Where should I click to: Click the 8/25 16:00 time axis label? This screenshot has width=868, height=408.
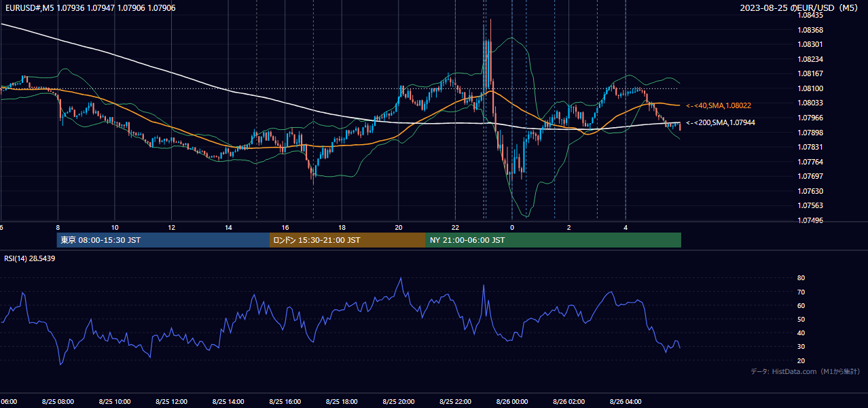[285, 401]
